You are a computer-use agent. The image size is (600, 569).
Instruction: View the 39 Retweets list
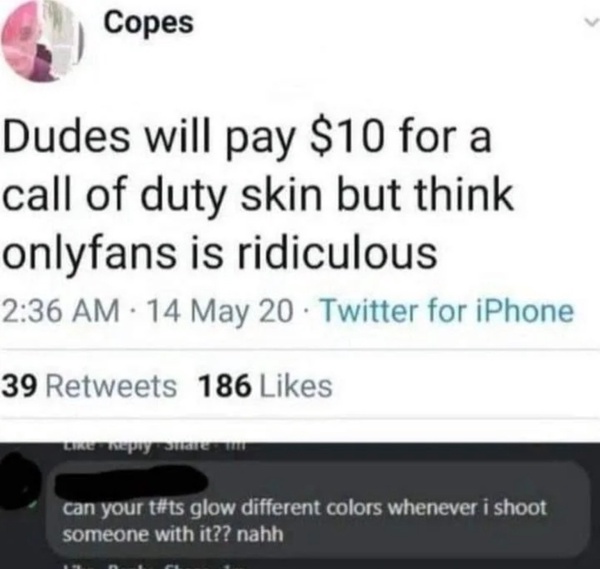pyautogui.click(x=90, y=386)
